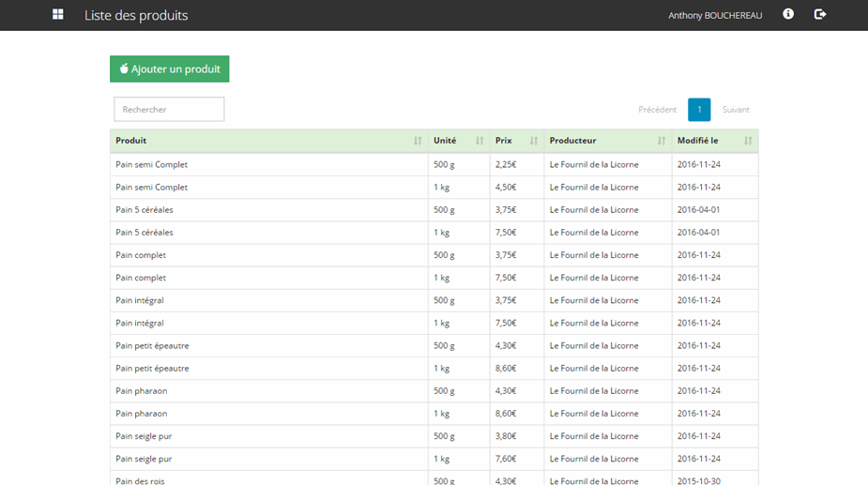Viewport: 868px width, 485px height.
Task: Sort table by Producteur column arrows
Action: tap(662, 141)
